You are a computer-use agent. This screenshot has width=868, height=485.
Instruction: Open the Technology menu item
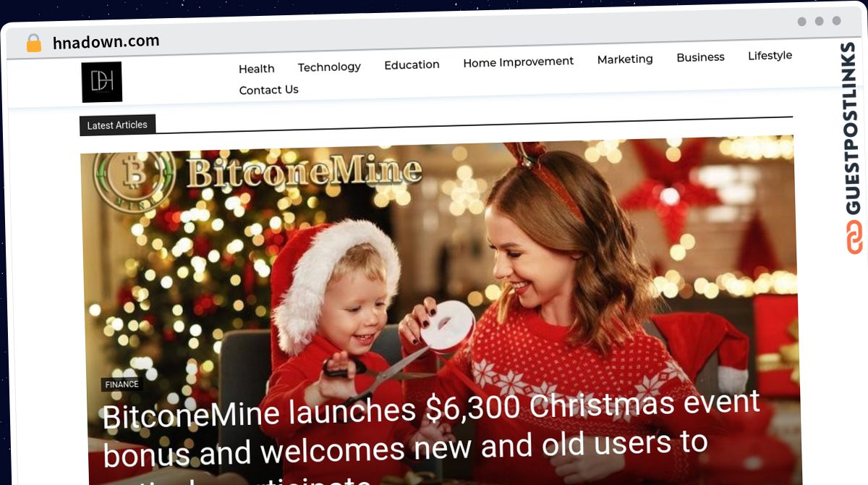[329, 67]
